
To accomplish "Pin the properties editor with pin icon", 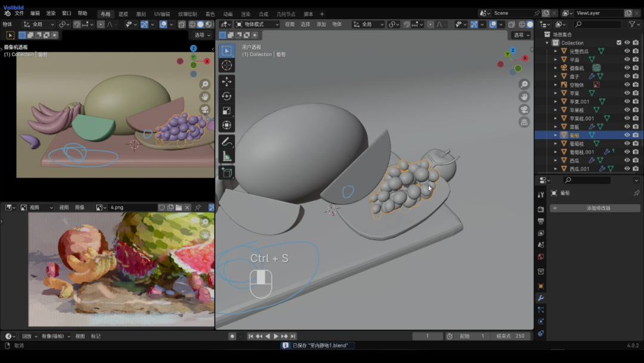I will (x=636, y=193).
